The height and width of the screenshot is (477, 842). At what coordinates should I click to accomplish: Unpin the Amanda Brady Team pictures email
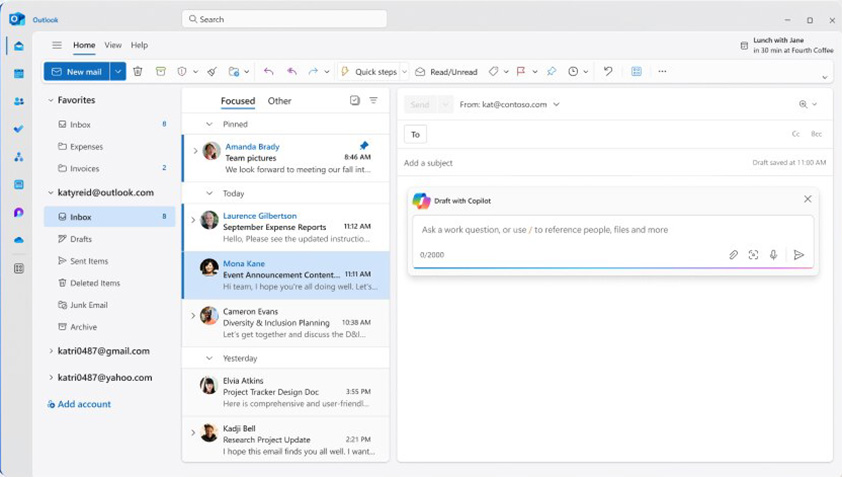(x=364, y=146)
